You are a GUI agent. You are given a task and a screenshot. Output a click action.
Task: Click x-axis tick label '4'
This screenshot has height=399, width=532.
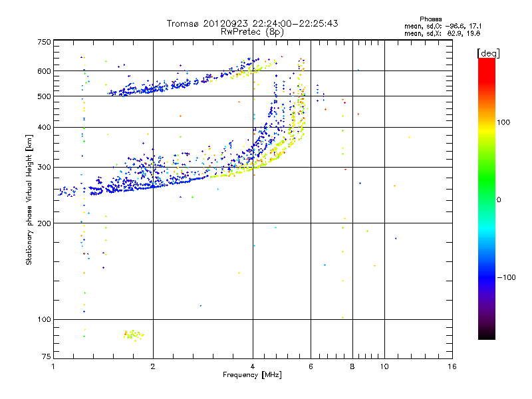pyautogui.click(x=253, y=366)
